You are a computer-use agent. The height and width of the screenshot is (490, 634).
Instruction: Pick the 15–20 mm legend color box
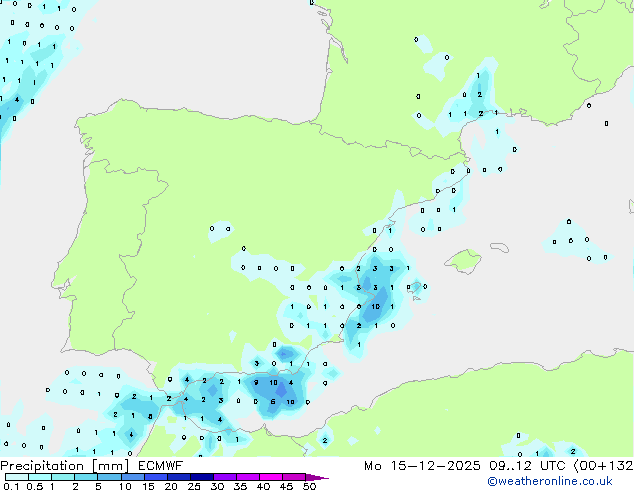coord(155,477)
